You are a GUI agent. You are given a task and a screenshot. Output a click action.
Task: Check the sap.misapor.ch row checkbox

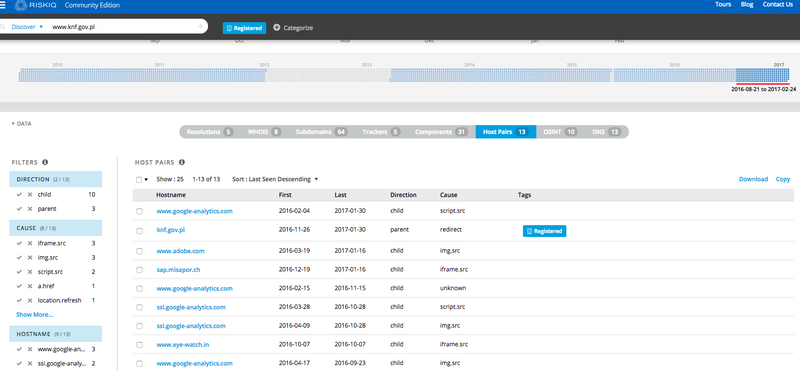click(x=139, y=270)
